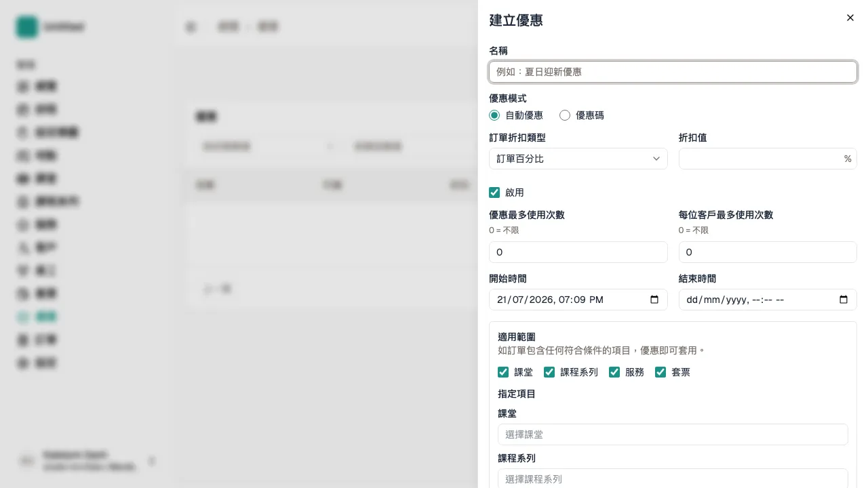Image resolution: width=868 pixels, height=488 pixels.
Task: Click the 結束時間 datetime field
Action: click(768, 300)
